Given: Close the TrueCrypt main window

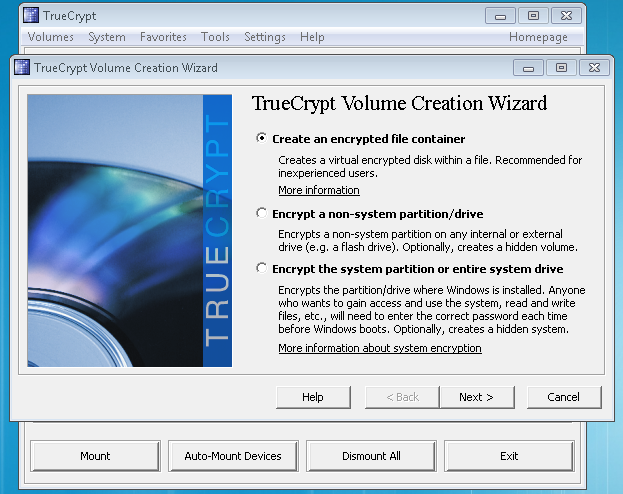Looking at the screenshot, I should (567, 16).
